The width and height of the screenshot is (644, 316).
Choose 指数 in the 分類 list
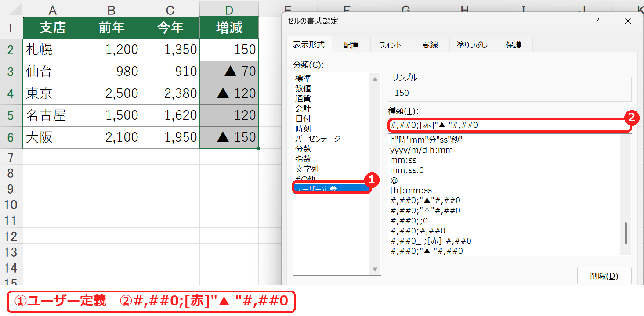(303, 159)
